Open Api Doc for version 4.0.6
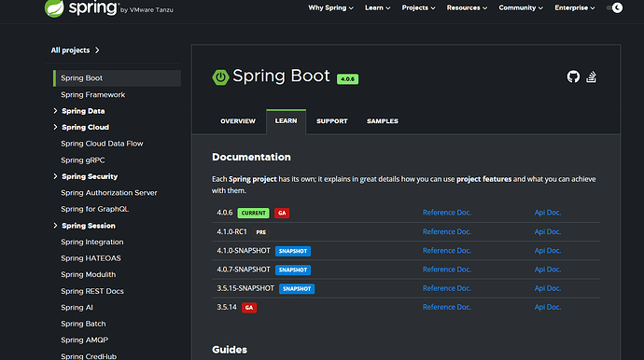 (548, 213)
